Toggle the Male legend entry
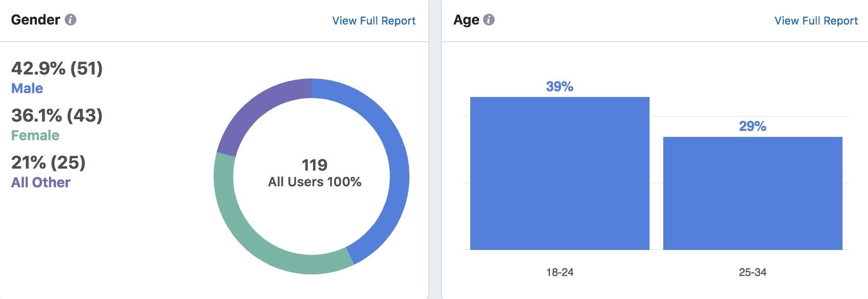Viewport: 868px width, 299px height. coord(27,88)
